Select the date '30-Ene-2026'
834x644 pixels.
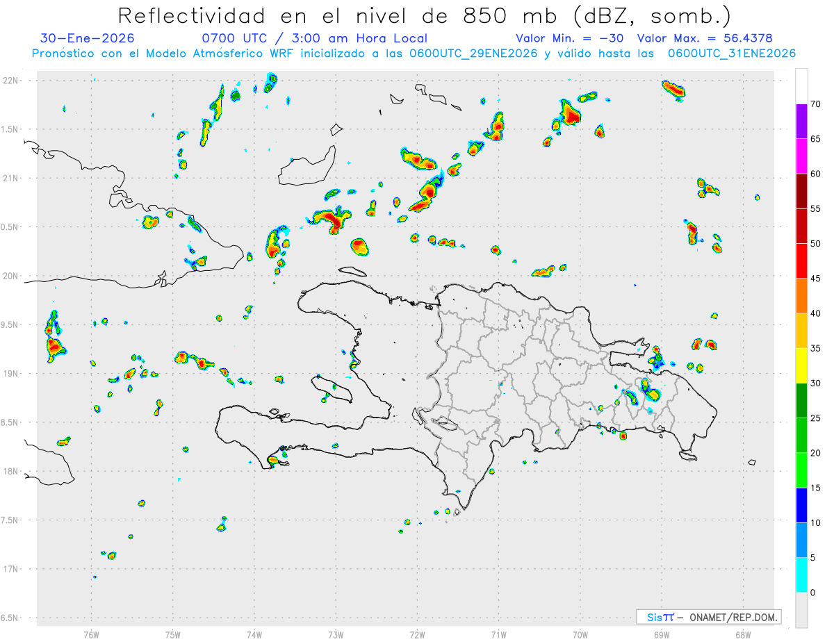coord(88,38)
